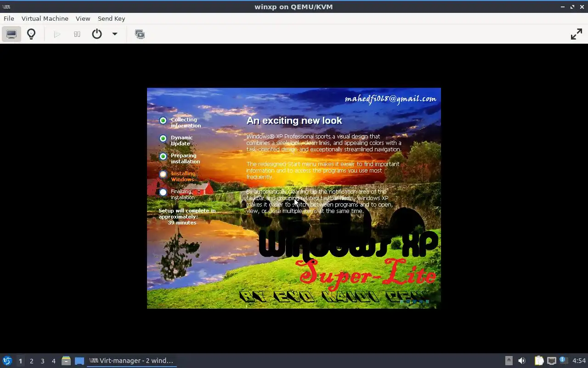The image size is (588, 368).
Task: Click the Run virtual machine play button
Action: point(57,34)
